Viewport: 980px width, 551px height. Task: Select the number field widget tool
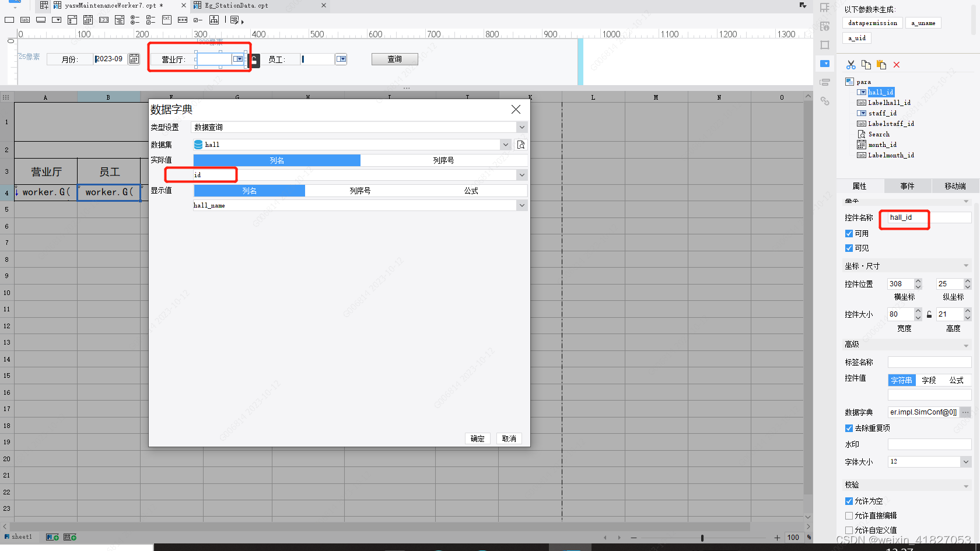(x=104, y=20)
